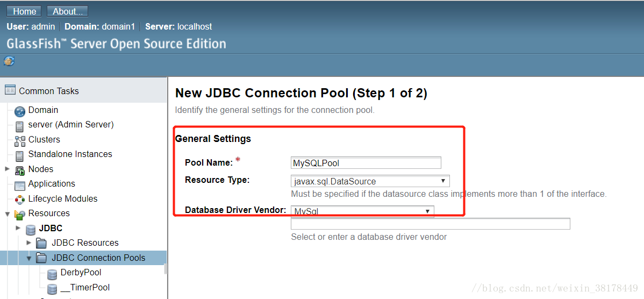
Task: Click the Common Tasks panel icon
Action: [10, 90]
